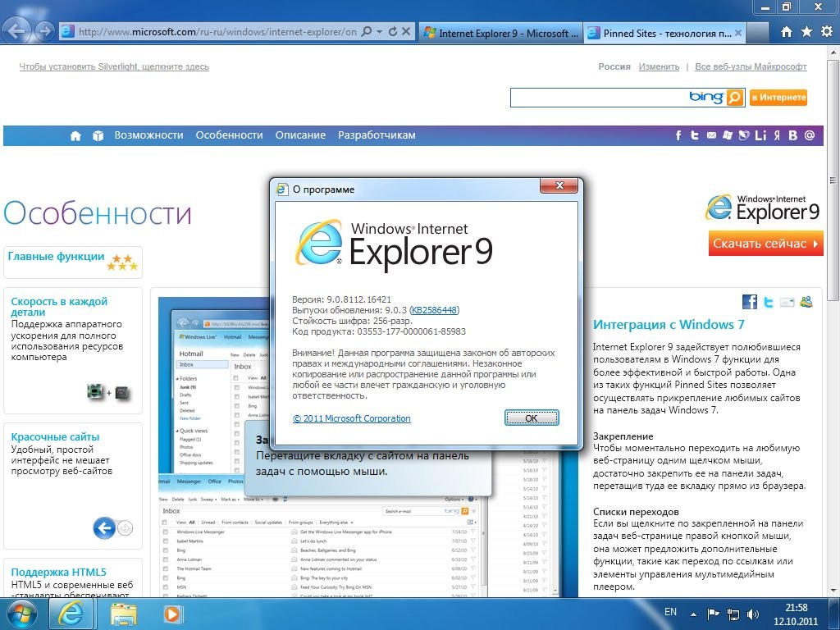Open the 'Разработчикам' navigation item
This screenshot has height=630, width=840.
[377, 135]
